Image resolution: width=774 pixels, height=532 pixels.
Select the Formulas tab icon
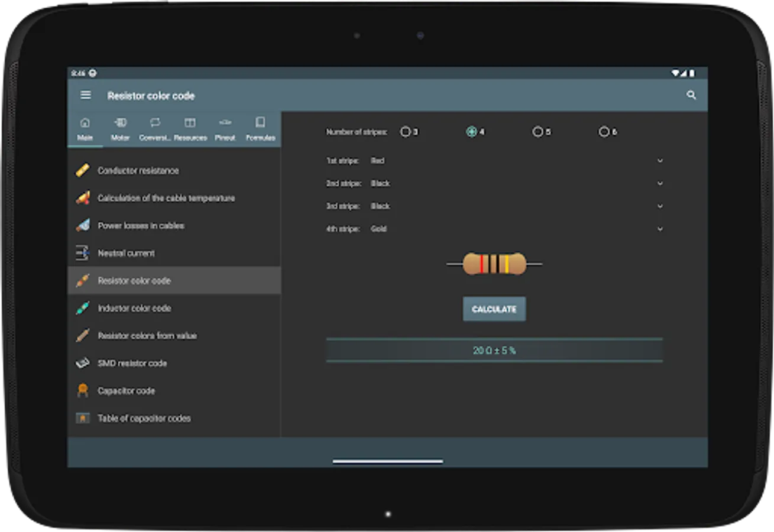click(x=260, y=122)
